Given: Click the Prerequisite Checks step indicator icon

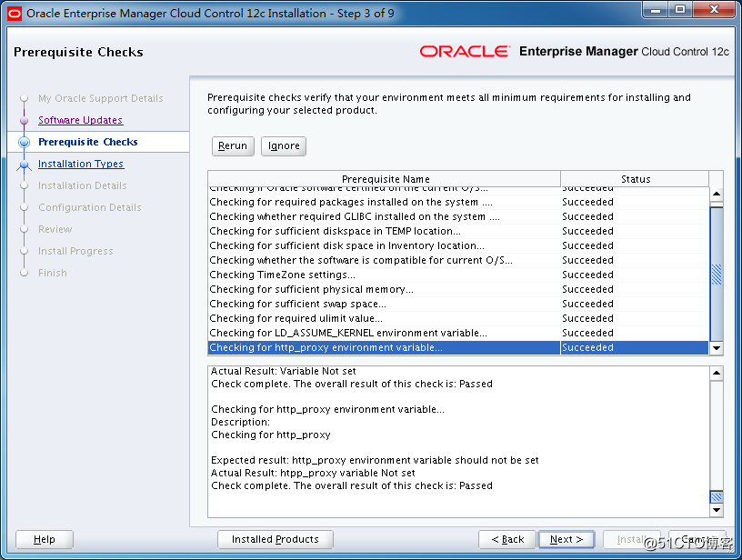Looking at the screenshot, I should (25, 143).
